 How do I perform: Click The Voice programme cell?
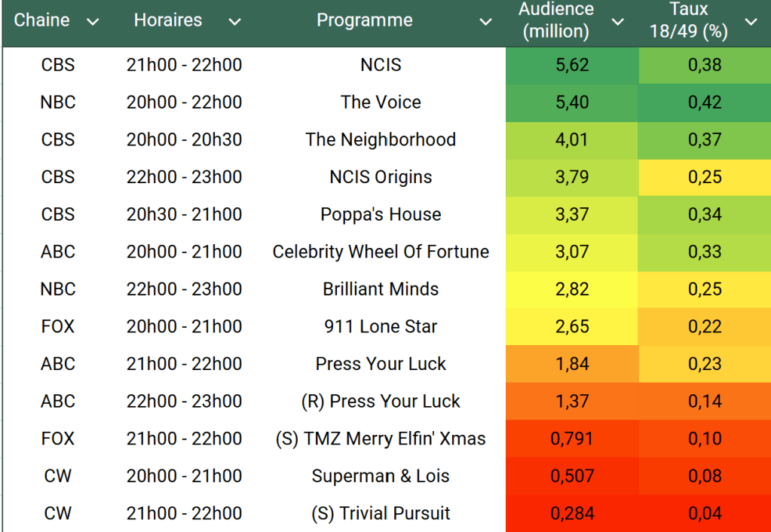point(381,102)
